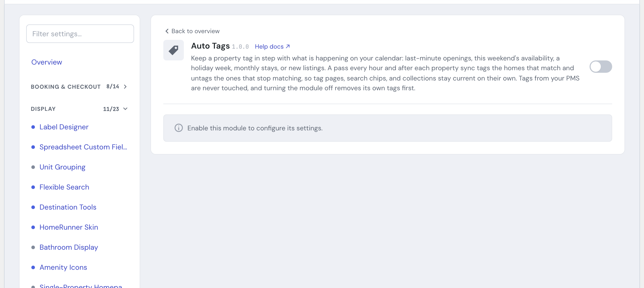
Task: Open HomeRunner Skin settings
Action: click(x=69, y=227)
